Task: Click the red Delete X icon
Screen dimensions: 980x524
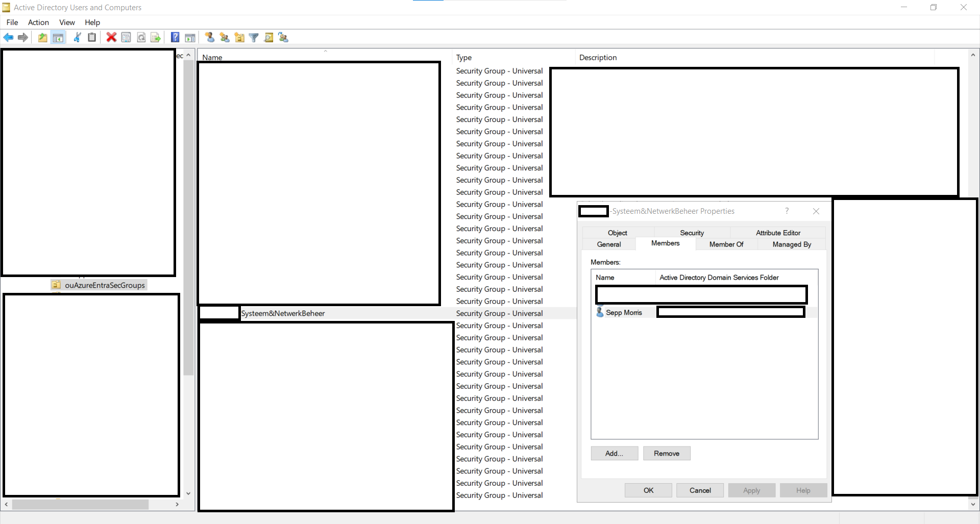Action: (111, 37)
